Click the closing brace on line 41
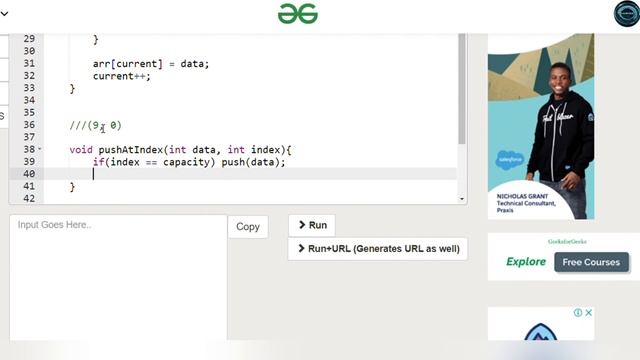This screenshot has height=360, width=640. (72, 187)
